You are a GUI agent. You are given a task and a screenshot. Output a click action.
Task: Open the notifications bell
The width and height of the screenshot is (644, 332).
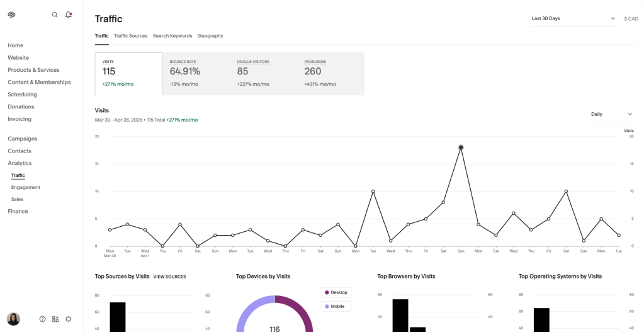(69, 14)
